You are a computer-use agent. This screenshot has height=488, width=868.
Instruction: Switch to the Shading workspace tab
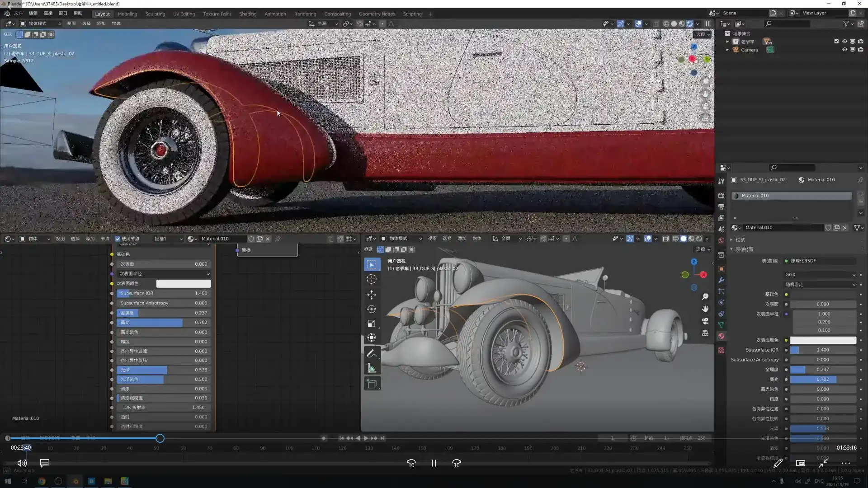click(248, 14)
